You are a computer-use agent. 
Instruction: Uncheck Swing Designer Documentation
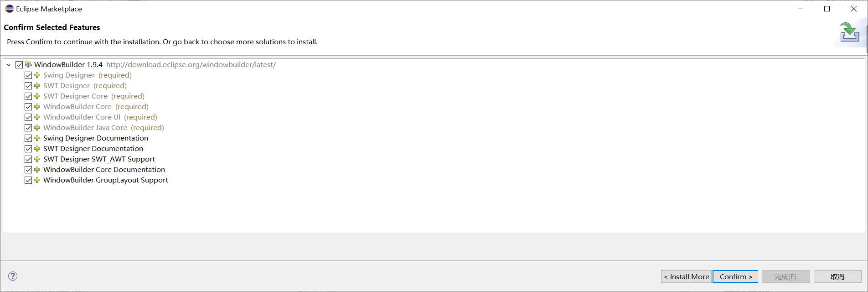coord(28,138)
